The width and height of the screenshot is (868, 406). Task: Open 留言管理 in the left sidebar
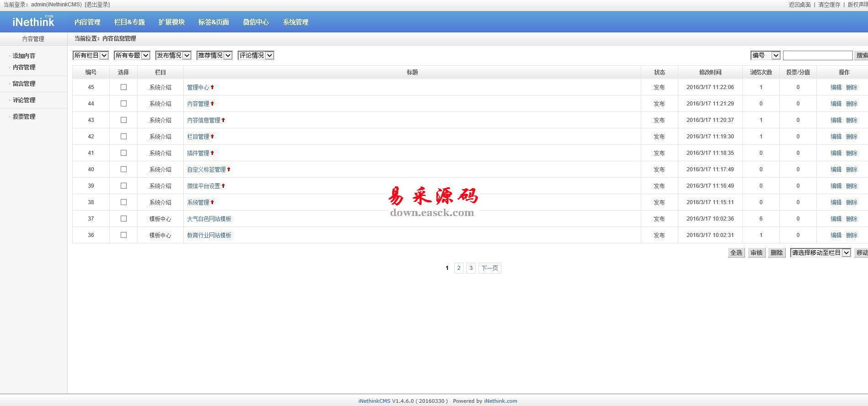tap(24, 84)
